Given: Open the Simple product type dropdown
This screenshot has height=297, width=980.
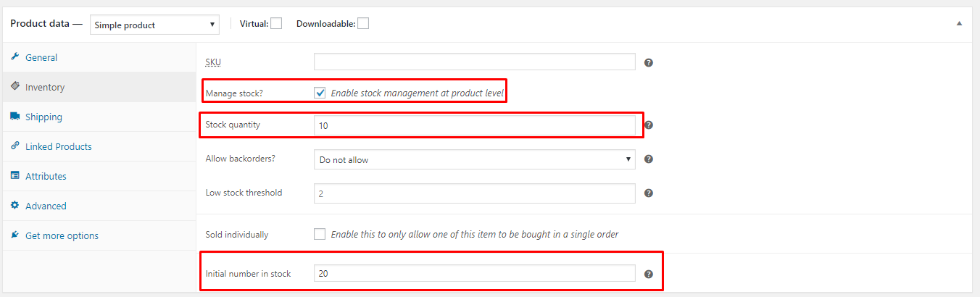Looking at the screenshot, I should click(154, 25).
